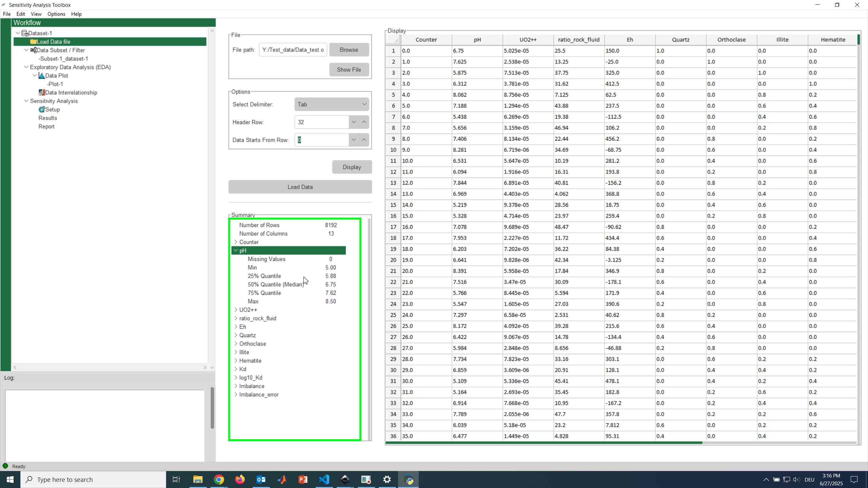
Task: Click the wide Load Data button
Action: (x=300, y=187)
